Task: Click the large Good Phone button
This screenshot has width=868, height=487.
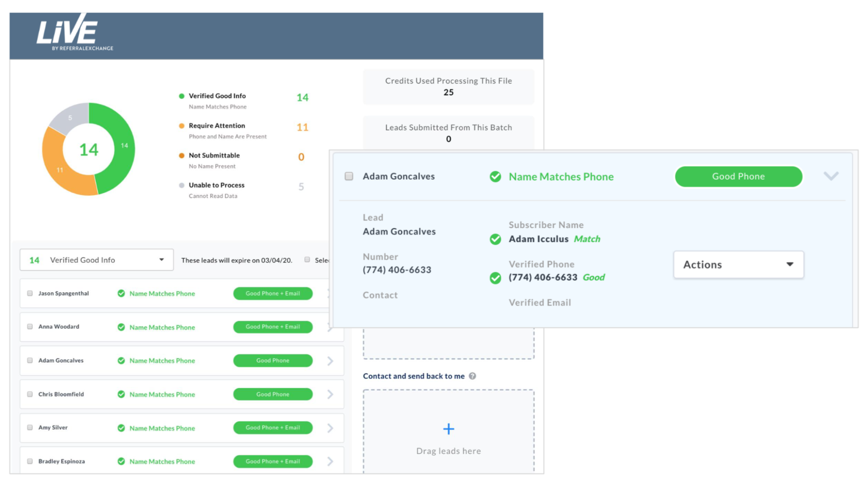Action: pos(738,176)
